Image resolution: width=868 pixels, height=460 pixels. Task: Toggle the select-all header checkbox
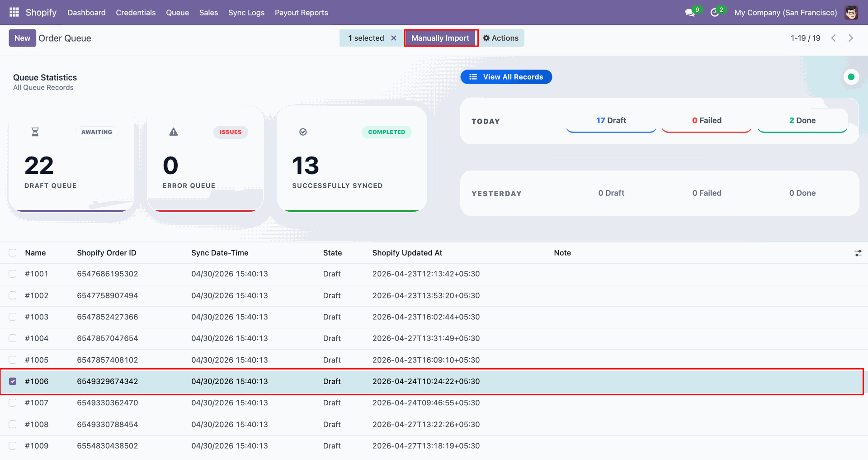(x=13, y=253)
